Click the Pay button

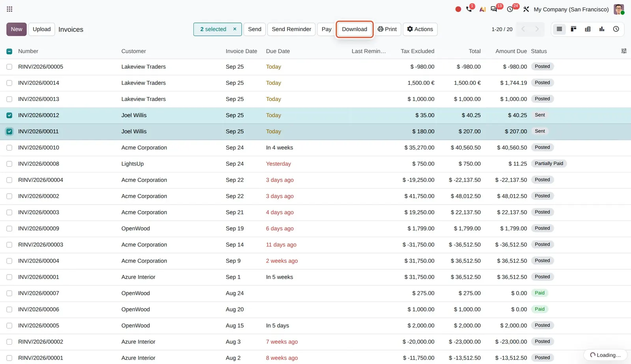coord(327,29)
